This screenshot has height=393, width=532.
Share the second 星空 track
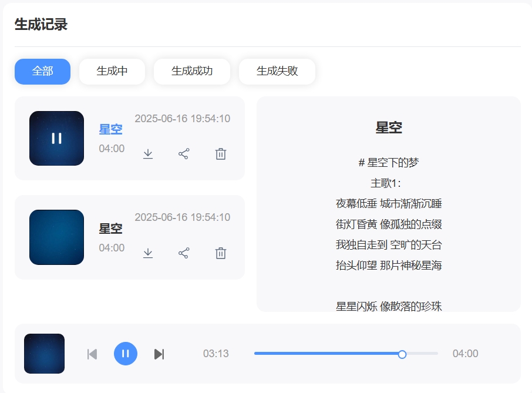pos(184,253)
